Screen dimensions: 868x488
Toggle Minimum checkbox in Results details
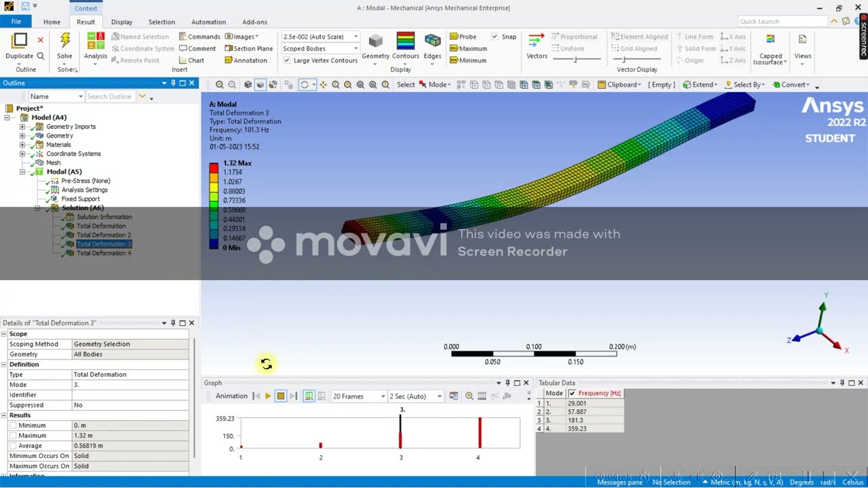12,425
